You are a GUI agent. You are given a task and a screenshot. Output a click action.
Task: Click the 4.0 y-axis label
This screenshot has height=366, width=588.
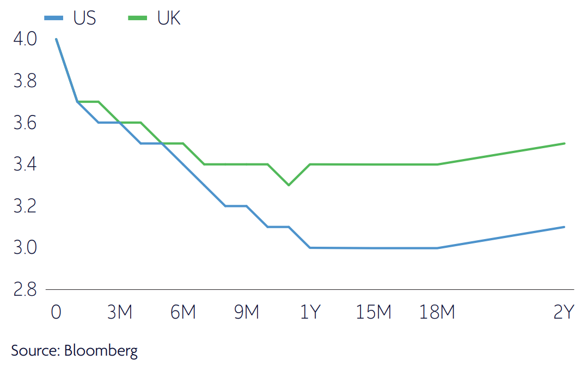click(x=23, y=39)
